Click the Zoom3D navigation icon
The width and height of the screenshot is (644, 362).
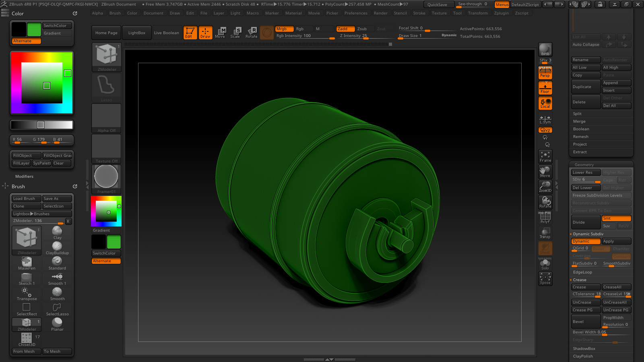(545, 187)
